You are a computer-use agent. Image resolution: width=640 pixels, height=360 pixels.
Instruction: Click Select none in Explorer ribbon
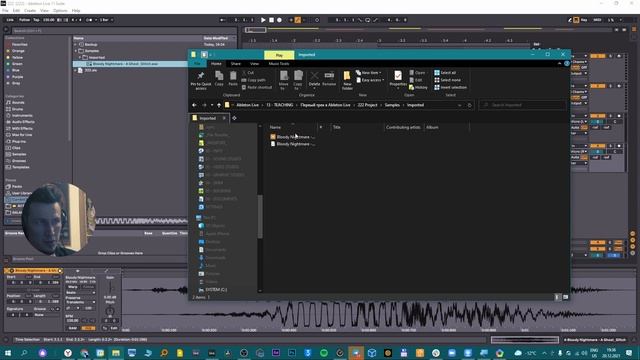447,80
